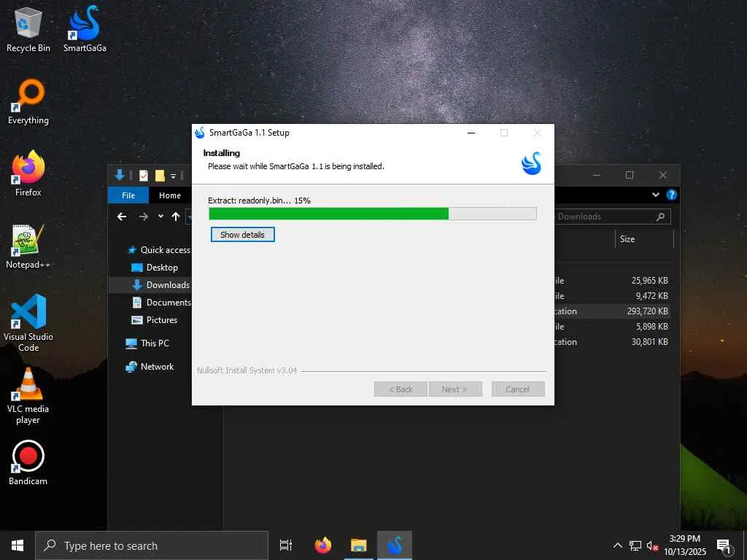The width and height of the screenshot is (747, 560).
Task: Click the taskbar search box
Action: coord(152,545)
